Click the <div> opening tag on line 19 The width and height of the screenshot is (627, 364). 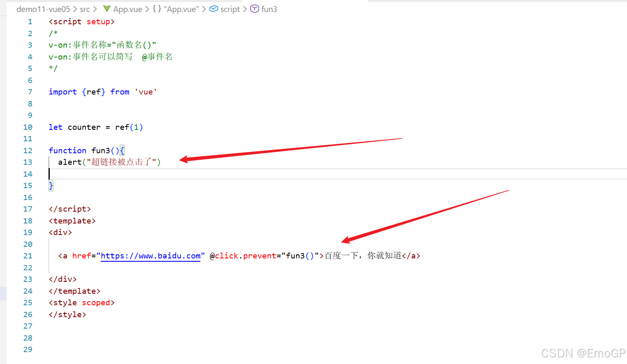60,233
